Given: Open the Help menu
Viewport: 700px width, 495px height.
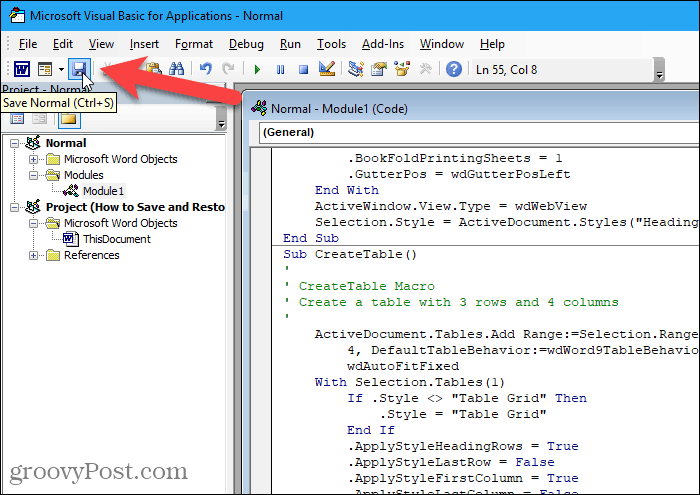Looking at the screenshot, I should coord(492,44).
